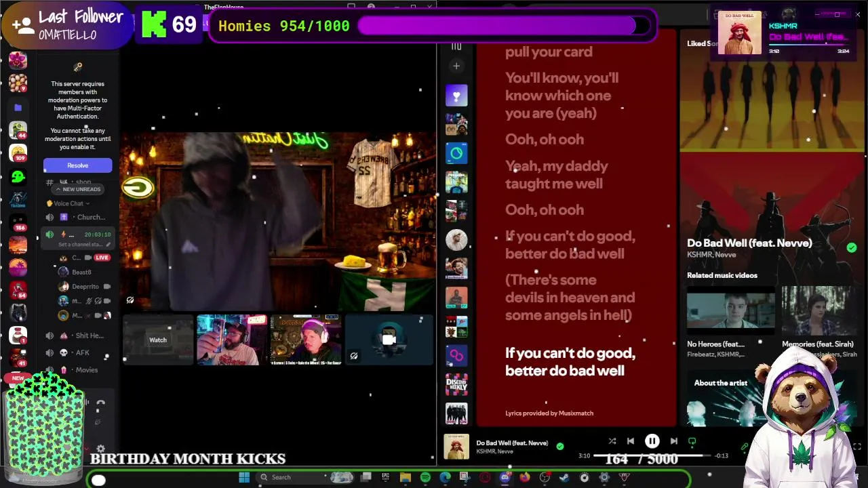Open the Discord server folder icon
The image size is (868, 488).
click(18, 107)
